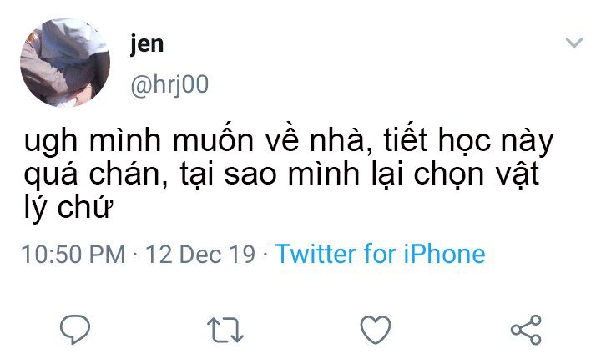Open the profile via display name jen
The width and height of the screenshot is (601, 364).
point(147,44)
